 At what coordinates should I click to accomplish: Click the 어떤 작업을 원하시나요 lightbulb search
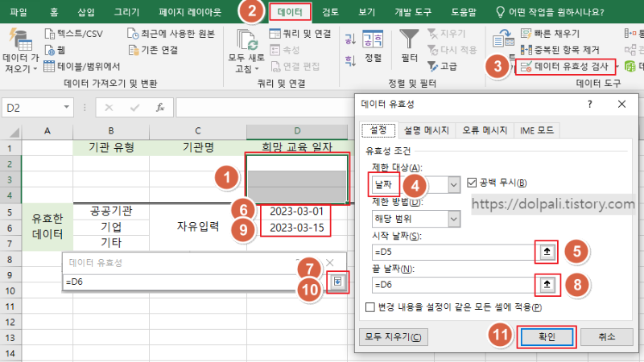click(551, 12)
